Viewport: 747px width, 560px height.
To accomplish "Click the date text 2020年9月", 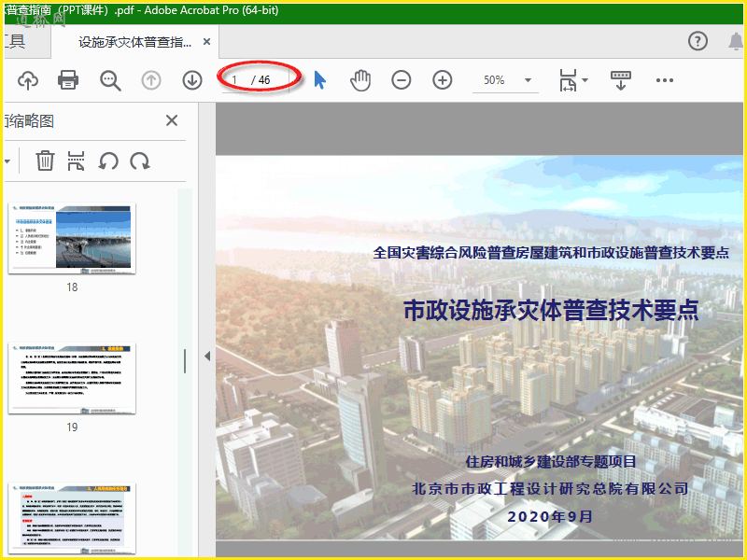I will (550, 517).
